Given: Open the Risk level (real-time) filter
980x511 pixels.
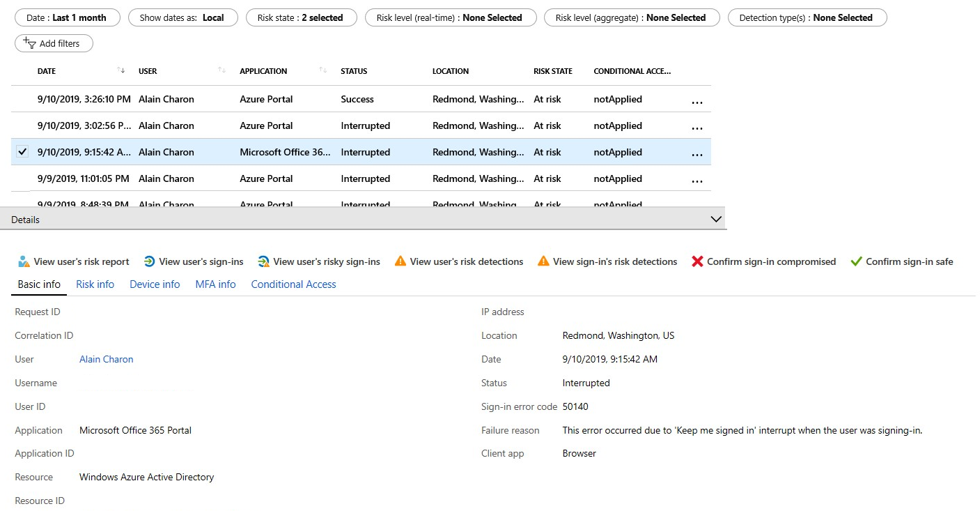Looking at the screenshot, I should tap(451, 17).
